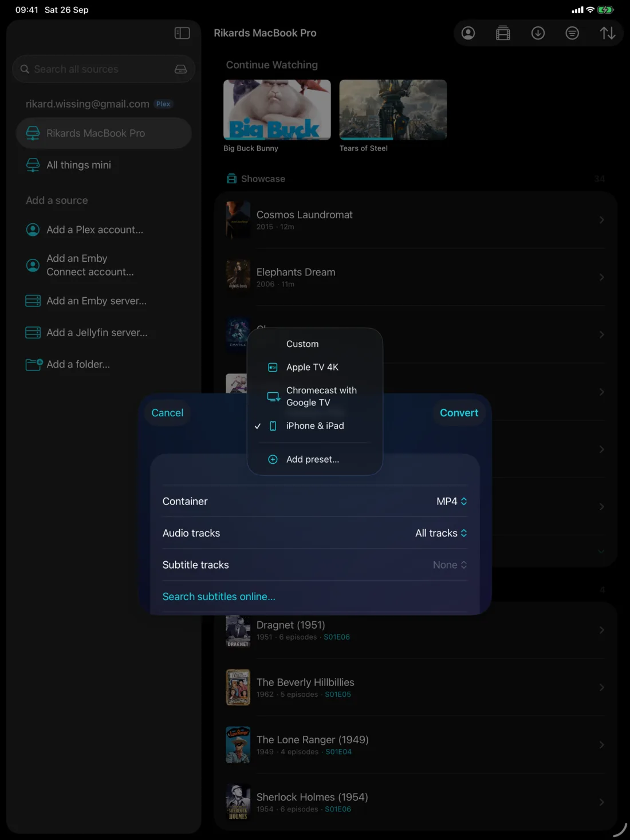Click the Apple TV 4K preset icon
This screenshot has height=840, width=630.
(x=273, y=367)
